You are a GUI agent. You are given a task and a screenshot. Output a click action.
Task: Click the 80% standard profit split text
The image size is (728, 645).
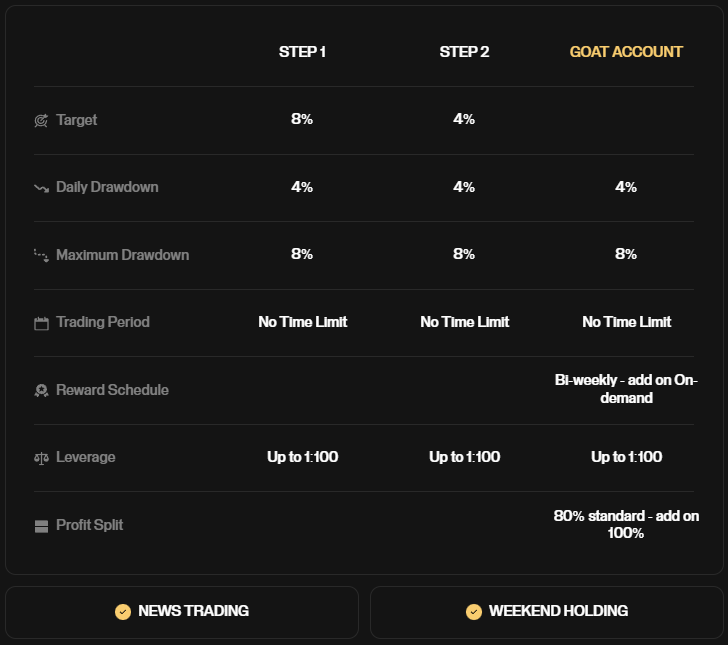click(x=626, y=524)
